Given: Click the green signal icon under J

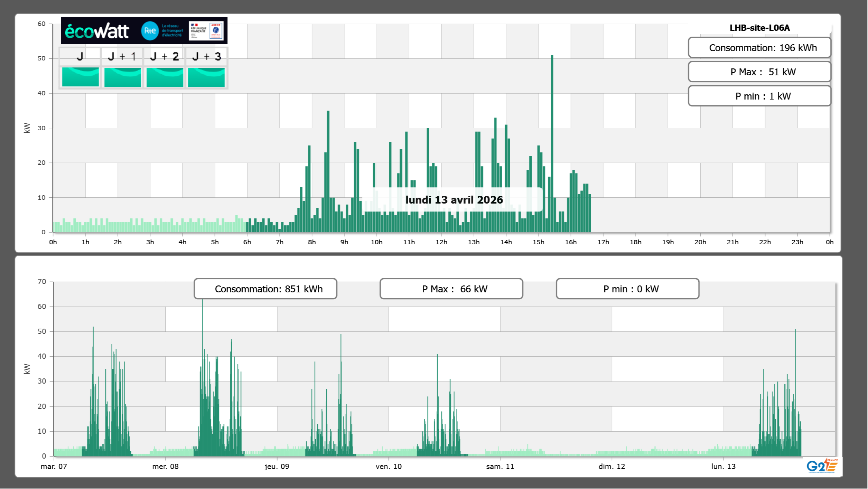Looking at the screenshot, I should 80,77.
